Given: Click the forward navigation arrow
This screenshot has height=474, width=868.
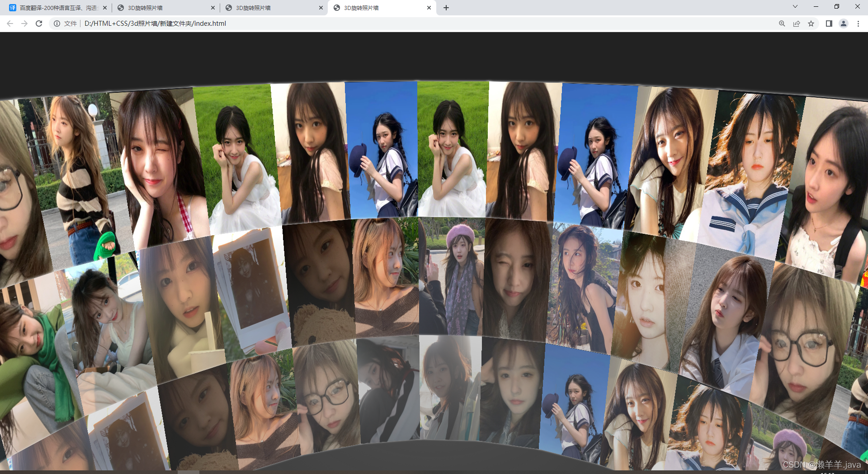Looking at the screenshot, I should click(x=24, y=24).
